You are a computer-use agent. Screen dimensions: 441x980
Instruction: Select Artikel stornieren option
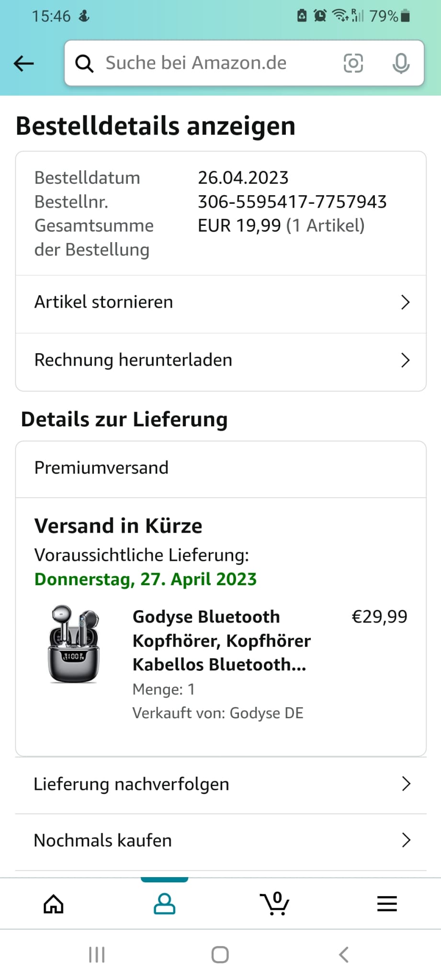[104, 302]
